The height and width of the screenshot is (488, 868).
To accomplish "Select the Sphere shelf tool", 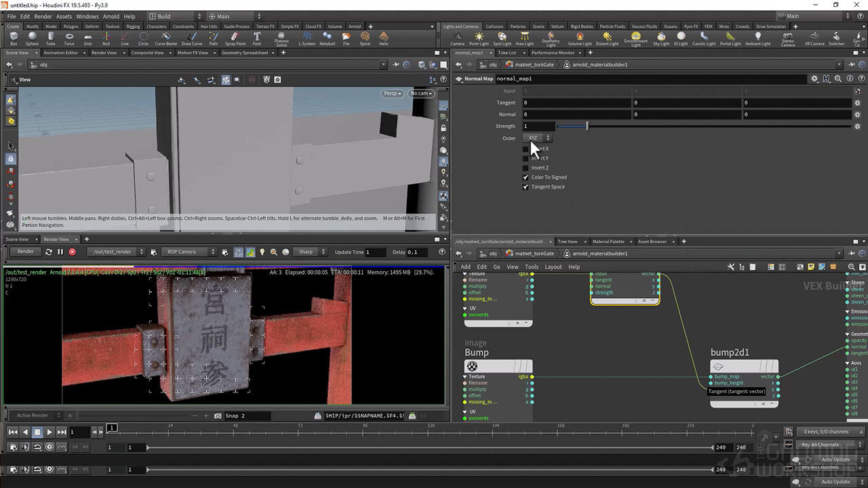I will tap(32, 38).
